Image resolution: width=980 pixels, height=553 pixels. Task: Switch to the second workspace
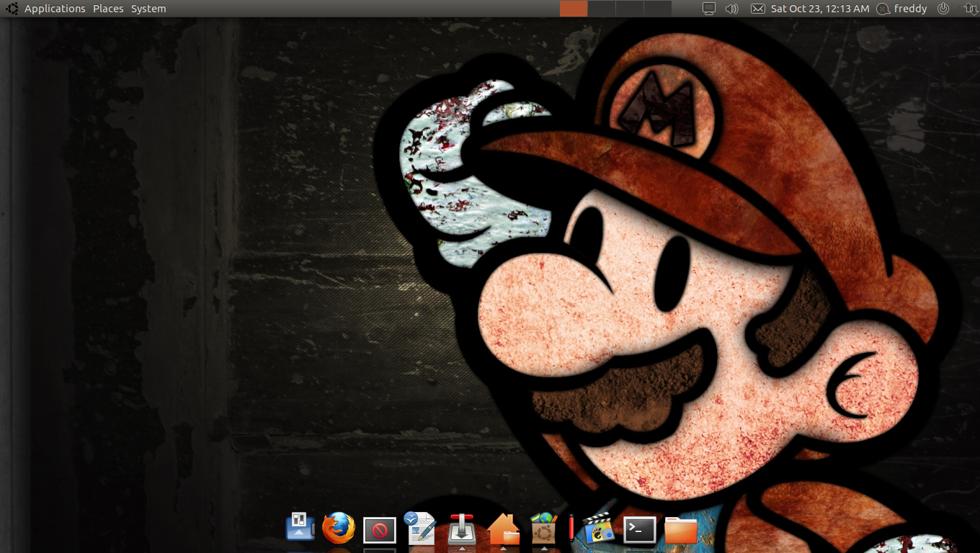pyautogui.click(x=602, y=9)
